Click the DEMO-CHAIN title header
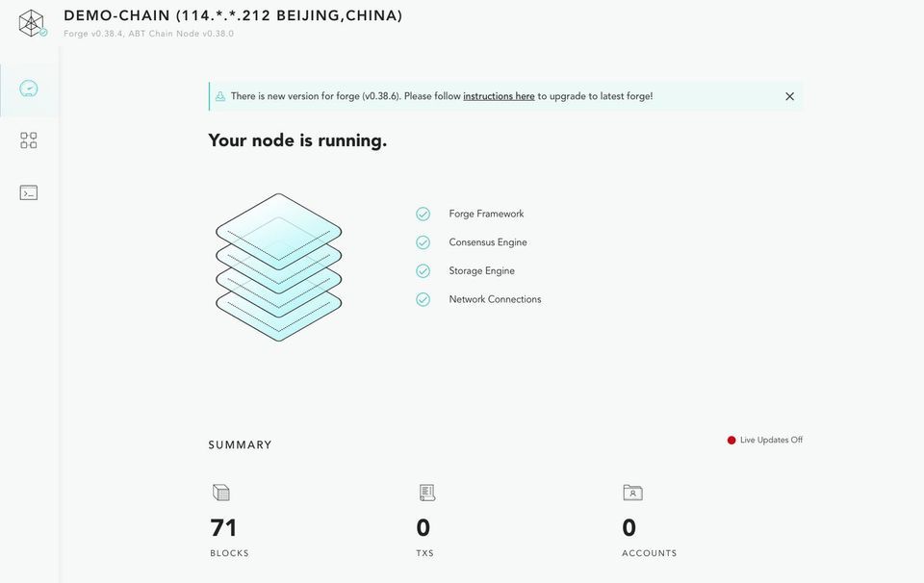 [233, 15]
